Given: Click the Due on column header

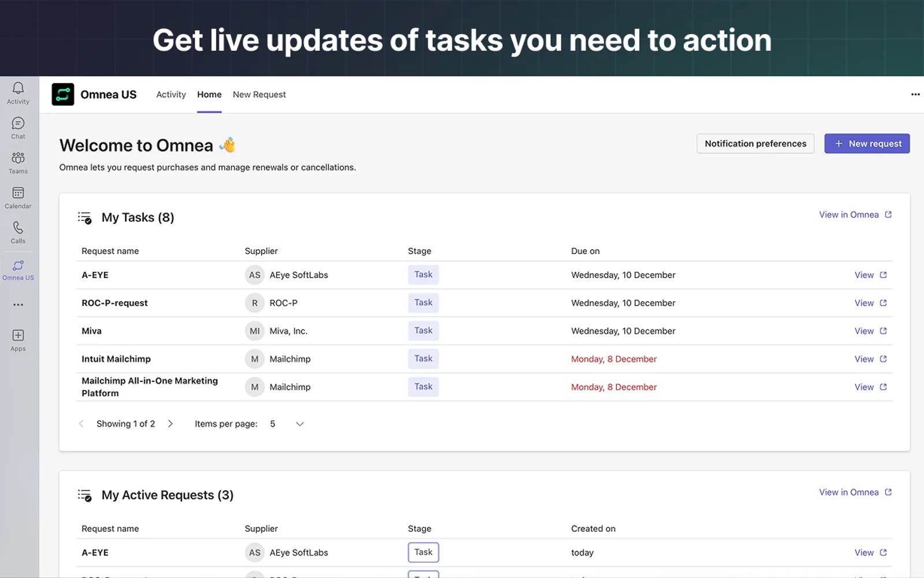Looking at the screenshot, I should 585,251.
